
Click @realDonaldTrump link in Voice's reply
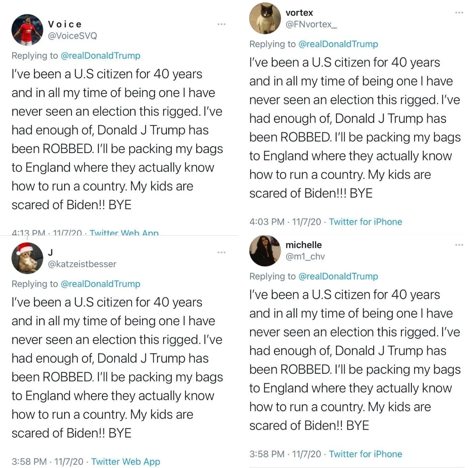tap(100, 56)
